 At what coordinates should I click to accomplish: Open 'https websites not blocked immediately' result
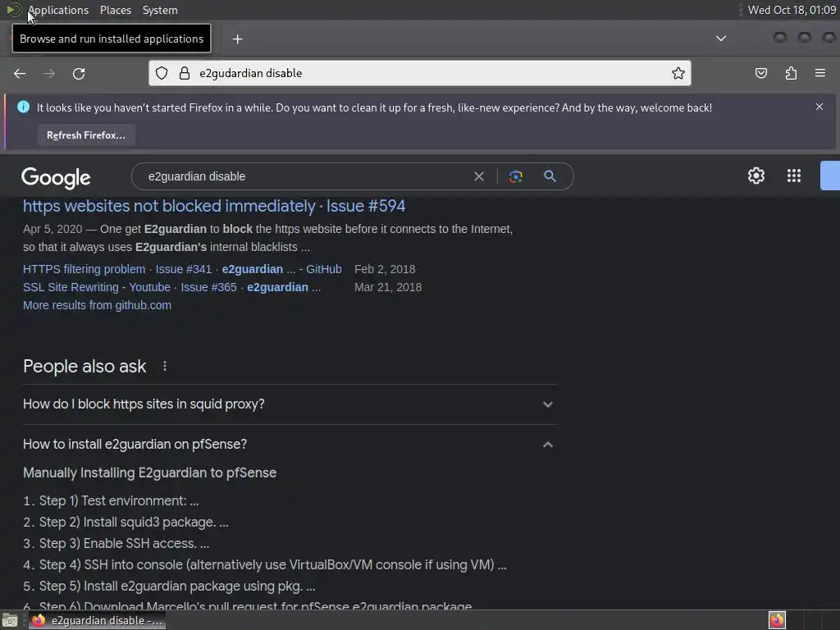[214, 206]
